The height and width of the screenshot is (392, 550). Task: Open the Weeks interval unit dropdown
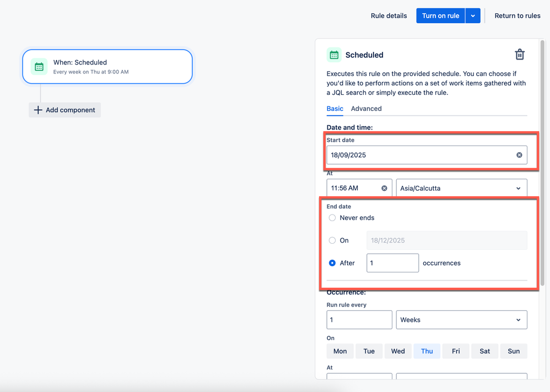tap(462, 320)
